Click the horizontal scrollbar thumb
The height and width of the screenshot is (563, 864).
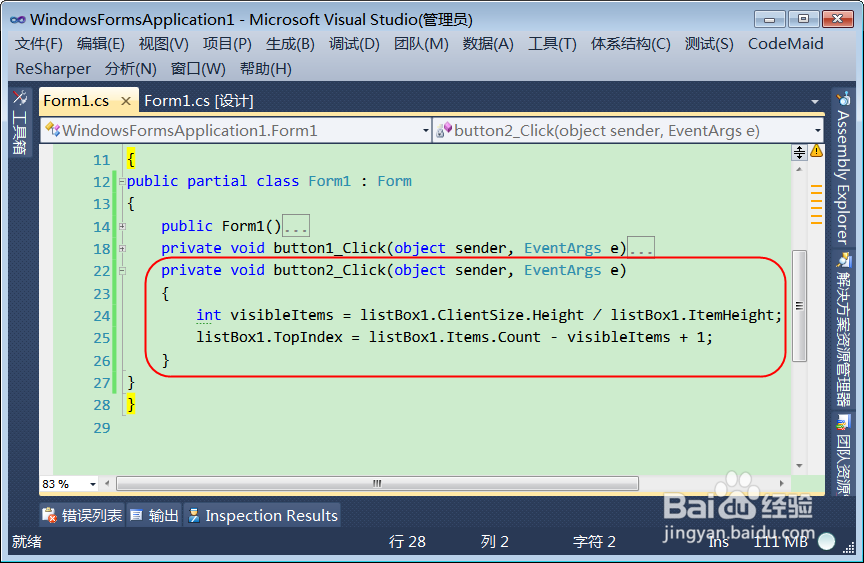pos(377,484)
